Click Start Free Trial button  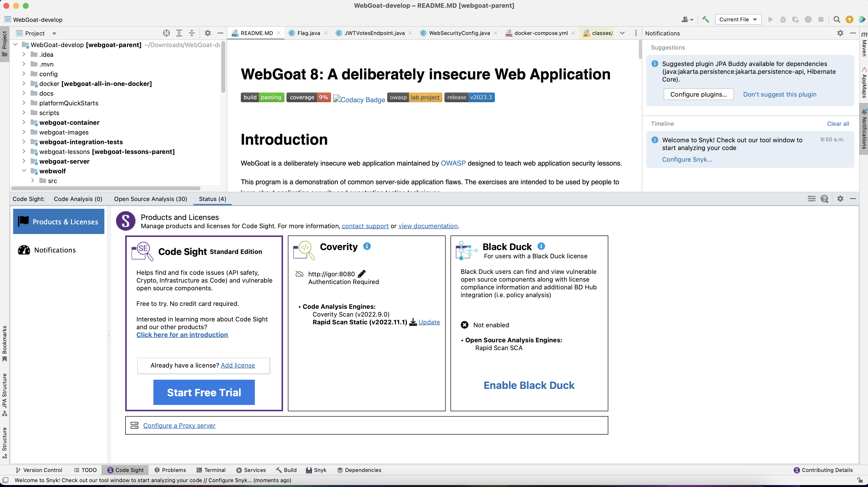[204, 392]
